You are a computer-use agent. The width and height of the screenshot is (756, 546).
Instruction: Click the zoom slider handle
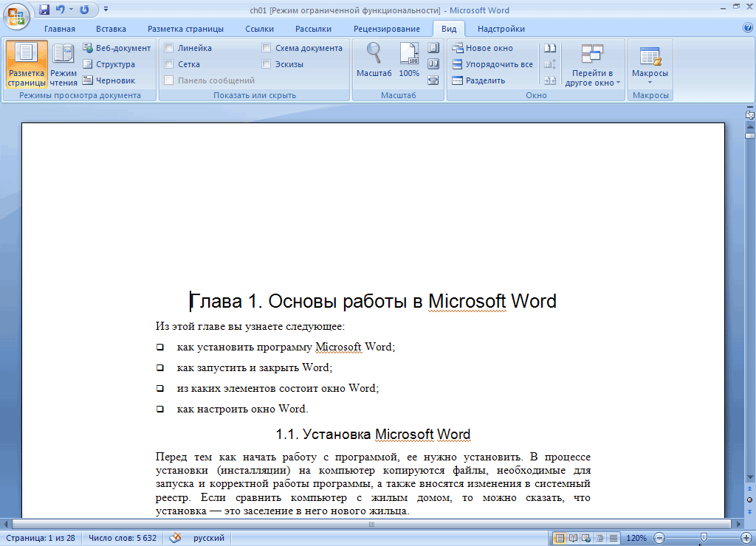click(704, 538)
